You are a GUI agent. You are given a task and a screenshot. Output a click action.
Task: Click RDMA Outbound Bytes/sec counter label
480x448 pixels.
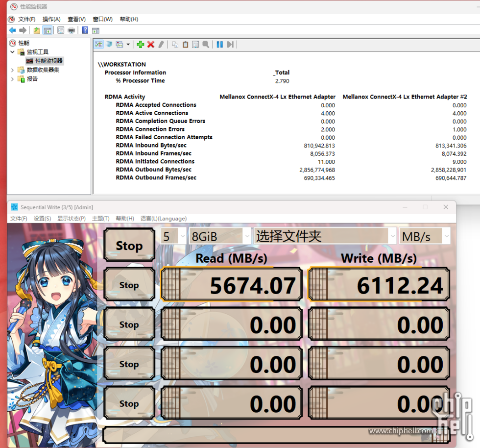pos(153,170)
